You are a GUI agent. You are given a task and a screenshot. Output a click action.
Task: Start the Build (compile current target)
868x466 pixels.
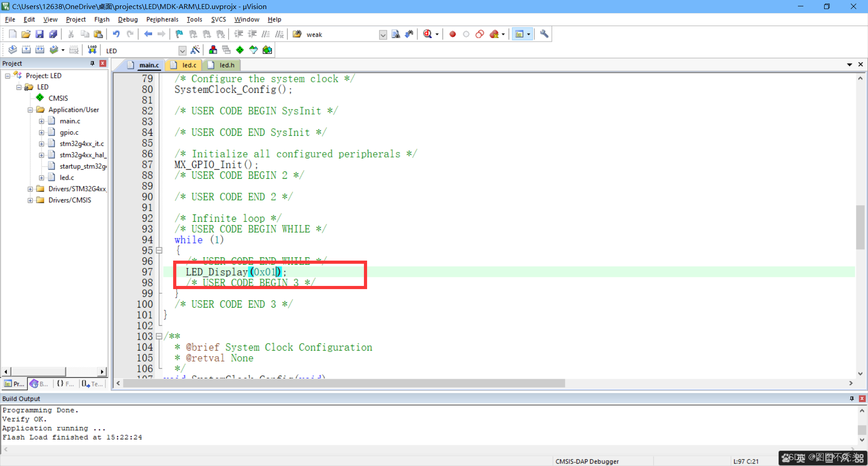[x=26, y=49]
